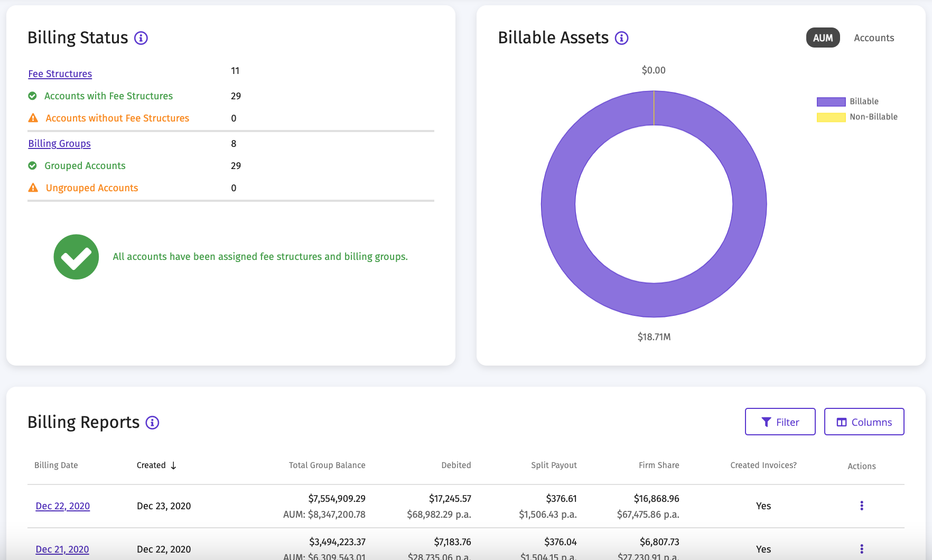
Task: Sort by the Firm Share column header
Action: click(x=659, y=465)
